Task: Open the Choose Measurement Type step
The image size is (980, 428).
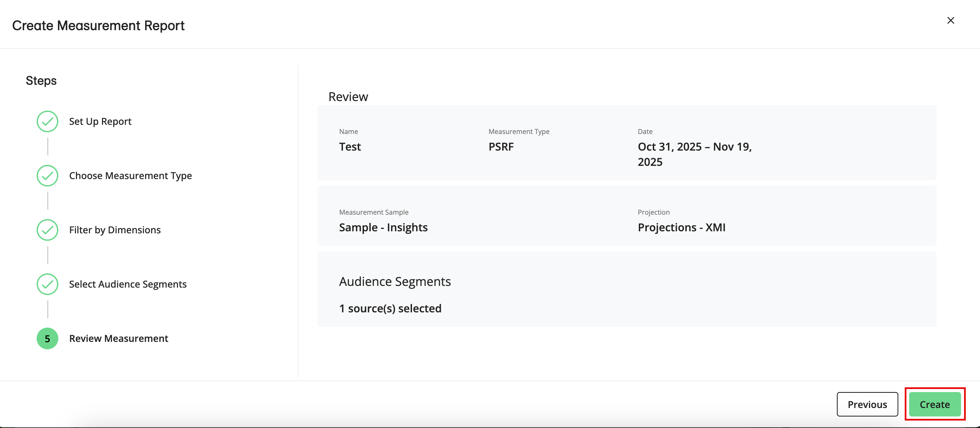Action: (131, 175)
